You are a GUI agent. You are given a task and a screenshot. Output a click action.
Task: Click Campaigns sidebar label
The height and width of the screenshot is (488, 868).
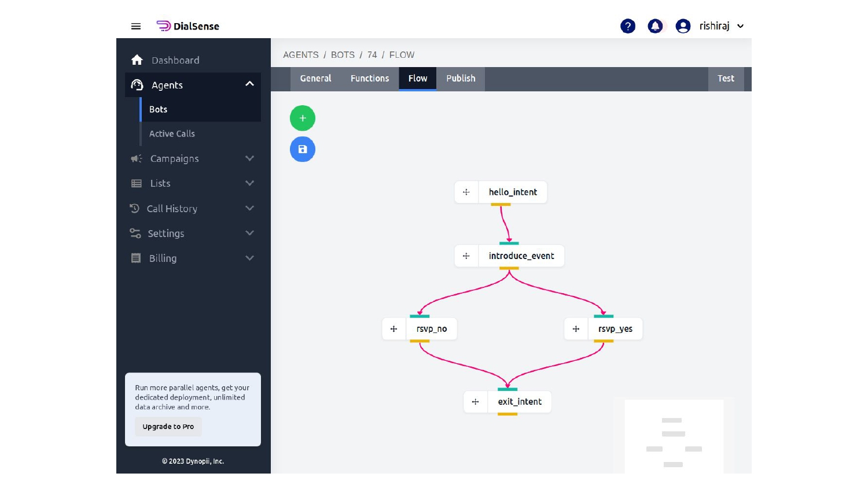coord(174,158)
